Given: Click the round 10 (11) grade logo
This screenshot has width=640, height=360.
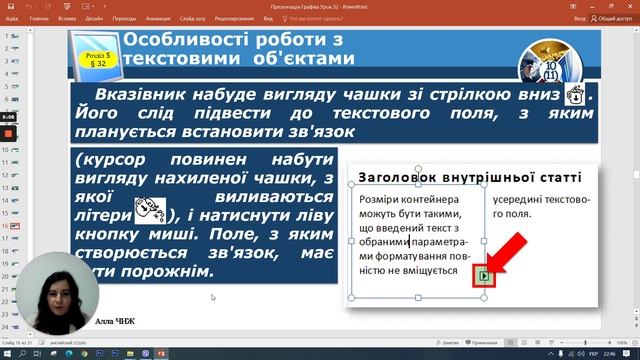Looking at the screenshot, I should point(550,61).
